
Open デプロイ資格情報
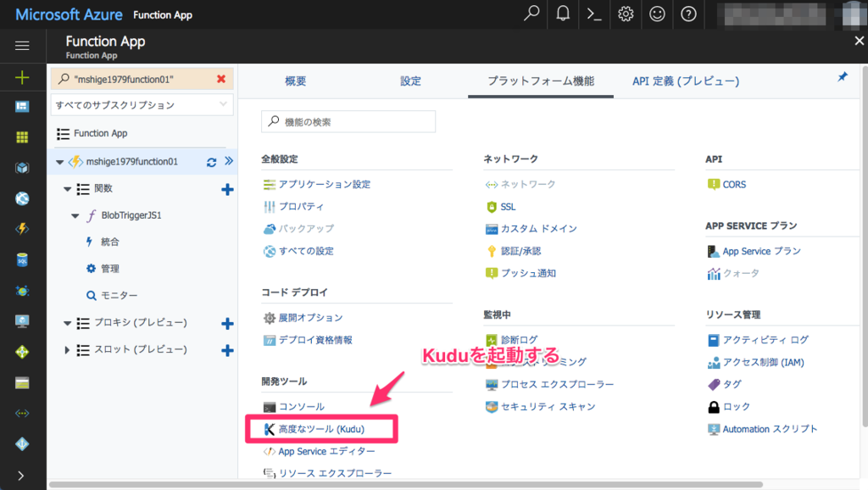point(315,340)
